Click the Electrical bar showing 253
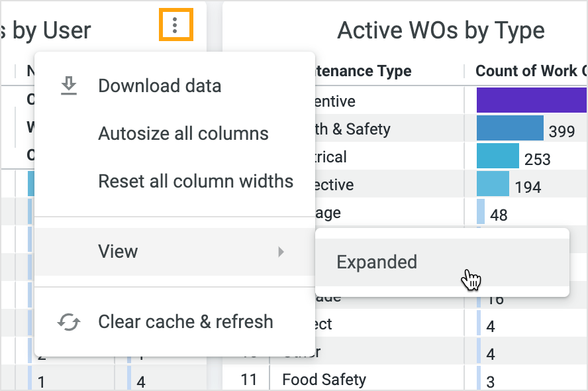 pyautogui.click(x=497, y=156)
